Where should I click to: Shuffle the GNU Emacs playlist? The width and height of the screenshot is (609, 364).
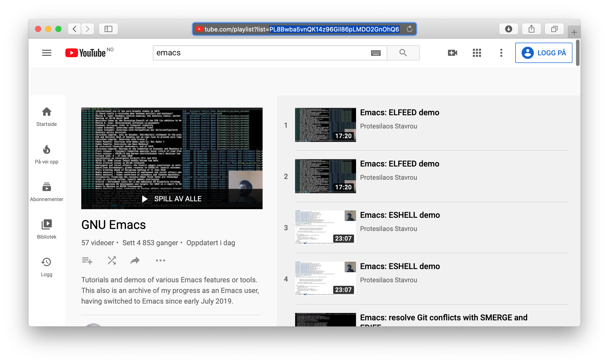pyautogui.click(x=112, y=261)
